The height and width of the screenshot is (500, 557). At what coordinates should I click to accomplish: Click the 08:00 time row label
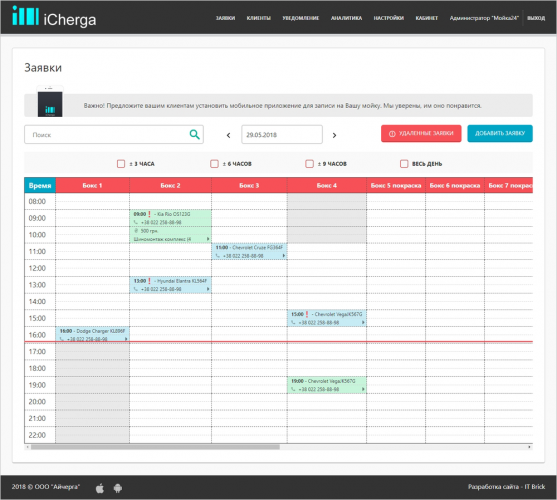tap(37, 201)
